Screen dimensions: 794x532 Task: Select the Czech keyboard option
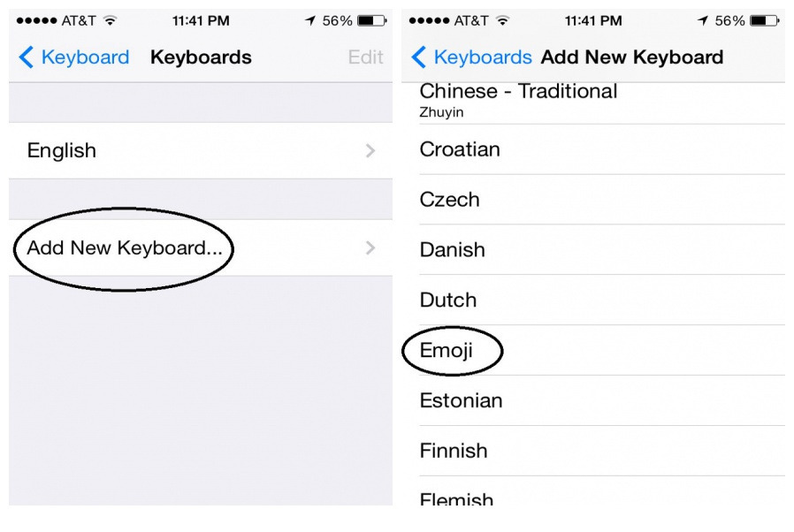click(449, 200)
